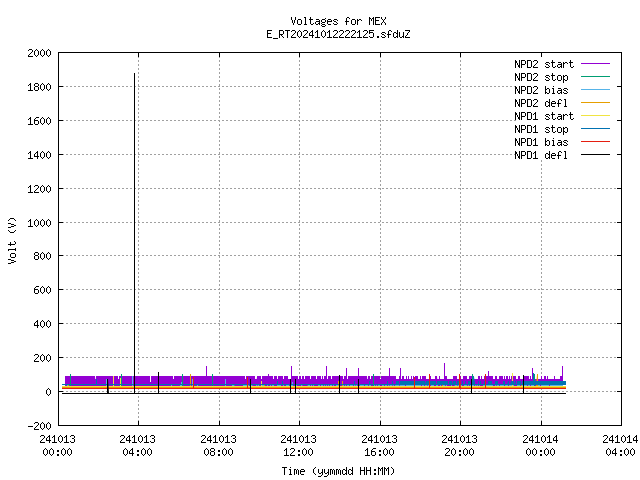Click the -200 y-axis tick label
Viewport: 640px width, 480px height.
point(39,426)
